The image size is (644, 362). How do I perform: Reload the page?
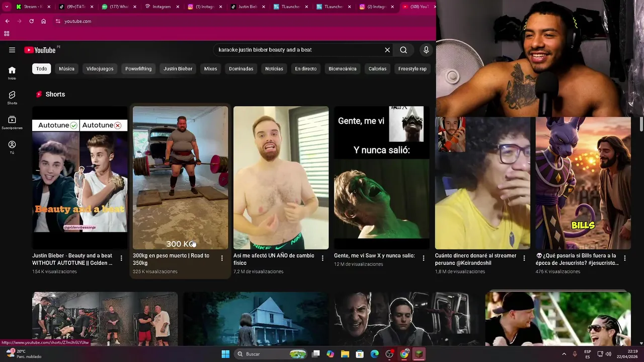[x=31, y=21]
